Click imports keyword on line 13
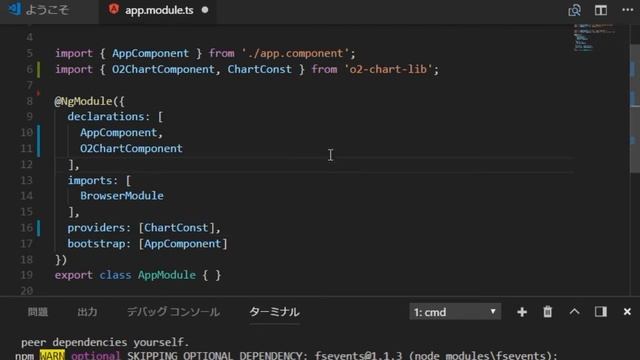This screenshot has width=640, height=360. (x=90, y=180)
